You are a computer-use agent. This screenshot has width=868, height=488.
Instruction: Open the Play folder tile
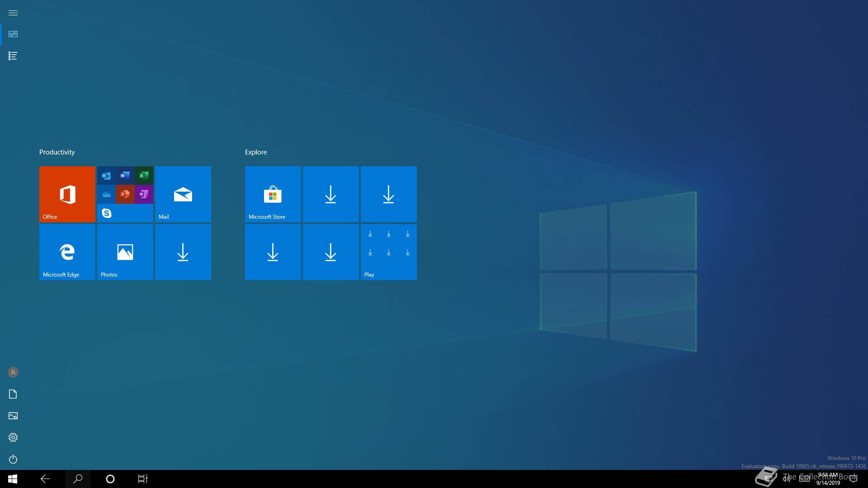click(x=389, y=252)
